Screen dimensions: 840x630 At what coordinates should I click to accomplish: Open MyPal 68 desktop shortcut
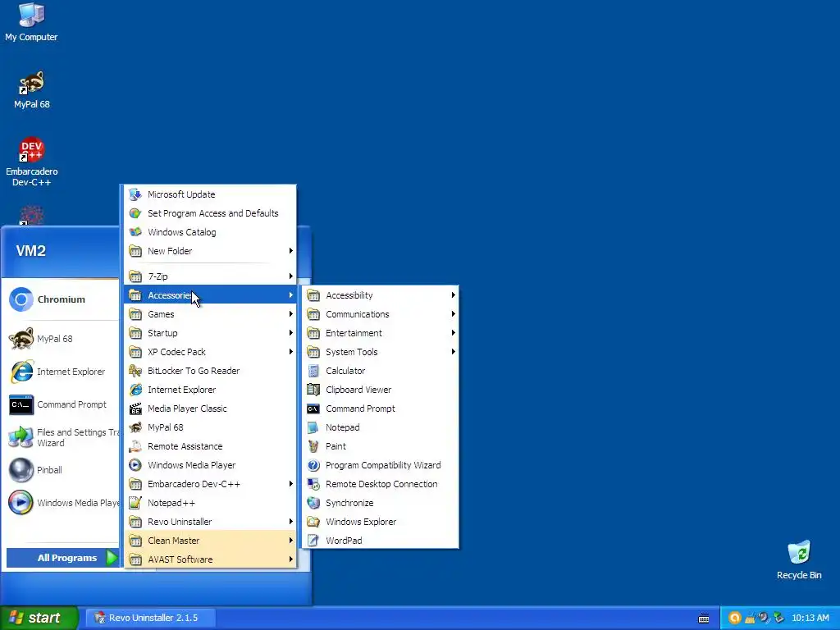[x=32, y=90]
